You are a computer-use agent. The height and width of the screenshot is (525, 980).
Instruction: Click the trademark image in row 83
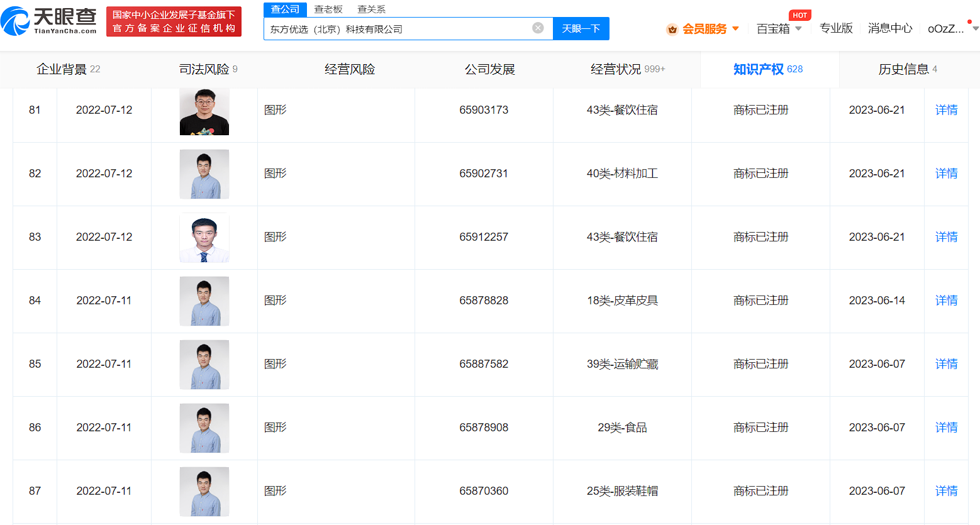(x=204, y=237)
